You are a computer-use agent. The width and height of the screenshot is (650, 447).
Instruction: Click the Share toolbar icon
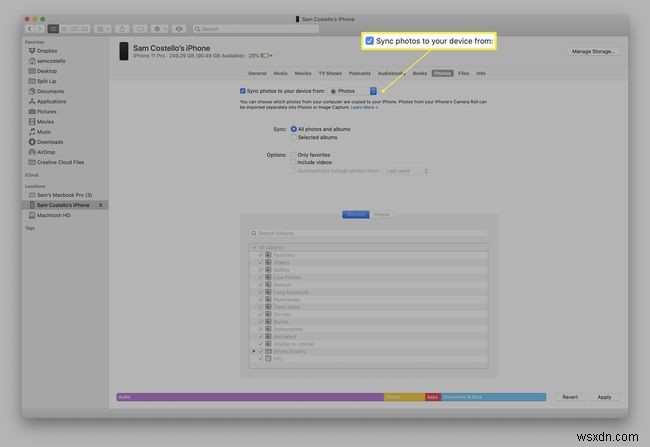tap(122, 29)
